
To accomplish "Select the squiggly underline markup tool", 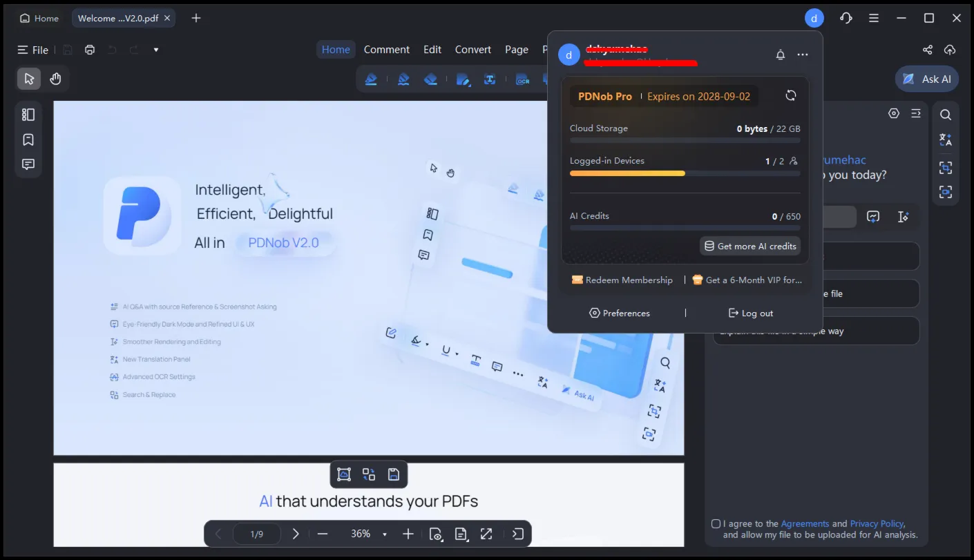I will tap(404, 79).
